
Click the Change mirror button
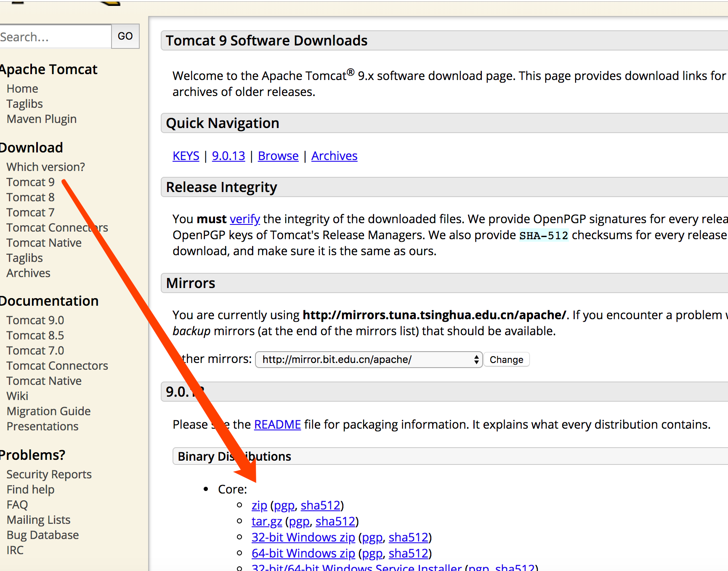[507, 360]
